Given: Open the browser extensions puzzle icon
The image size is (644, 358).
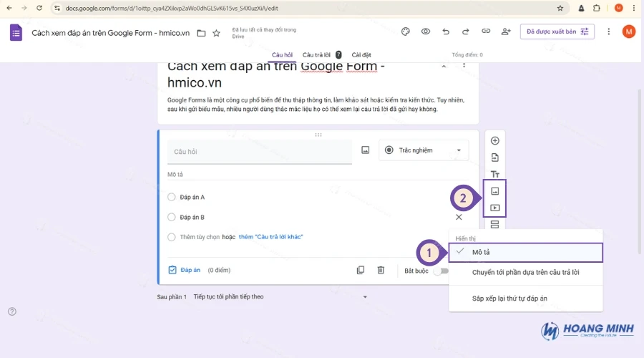Looking at the screenshot, I should (x=597, y=8).
